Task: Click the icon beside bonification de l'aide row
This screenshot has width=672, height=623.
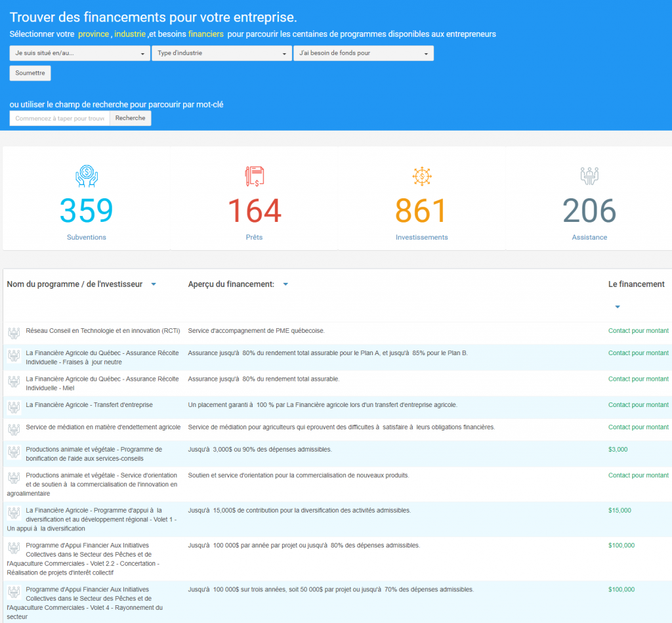Action: [14, 452]
